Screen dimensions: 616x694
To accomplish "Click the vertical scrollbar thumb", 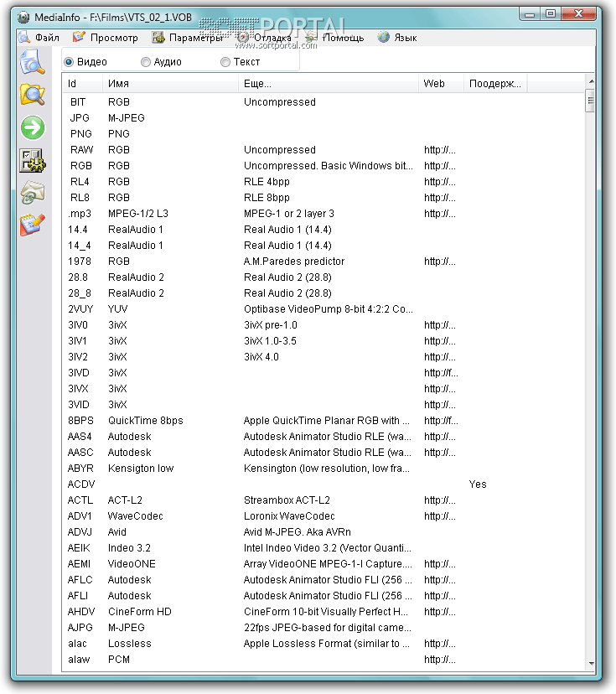I will (590, 101).
